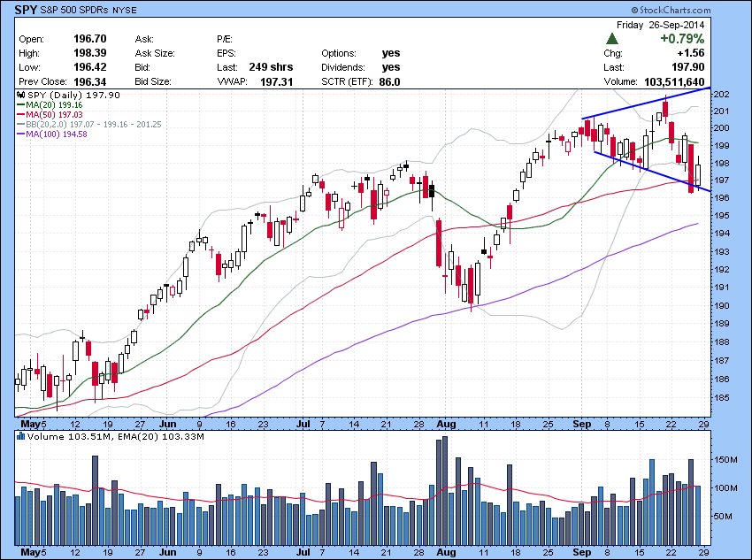Click the MA(50) 197.03 legend text
752x560 pixels.
54,115
